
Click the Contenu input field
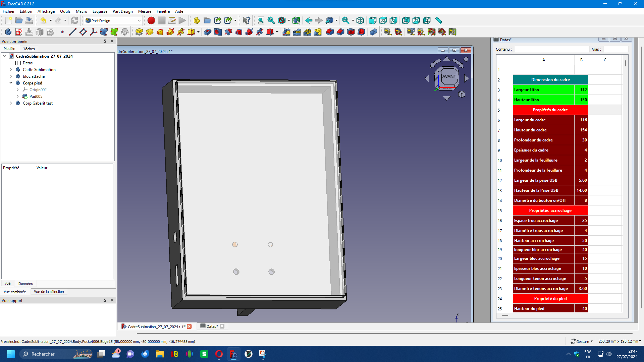click(x=552, y=49)
